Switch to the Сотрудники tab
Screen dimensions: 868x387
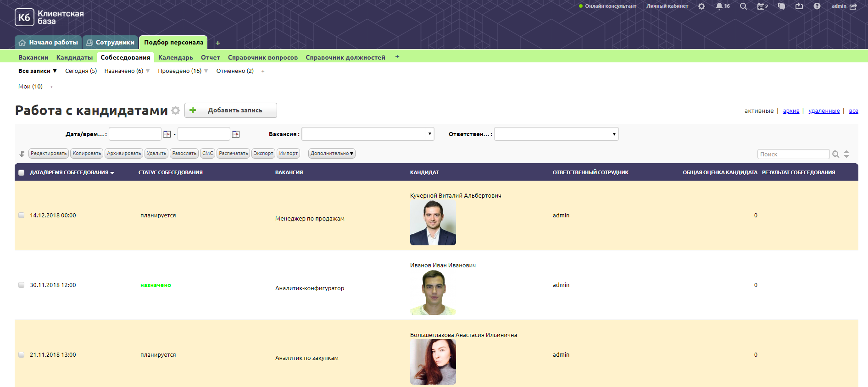click(x=110, y=43)
